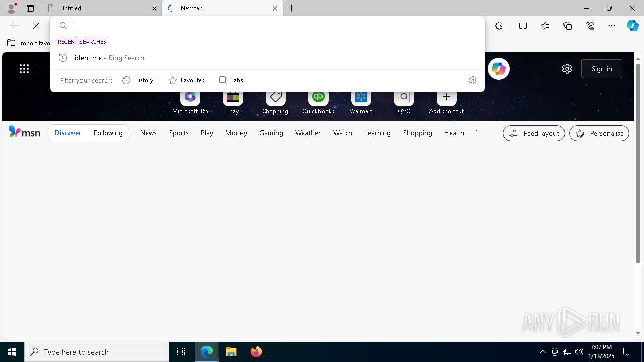Click Import favorites bar item
This screenshot has height=362, width=644.
29,43
